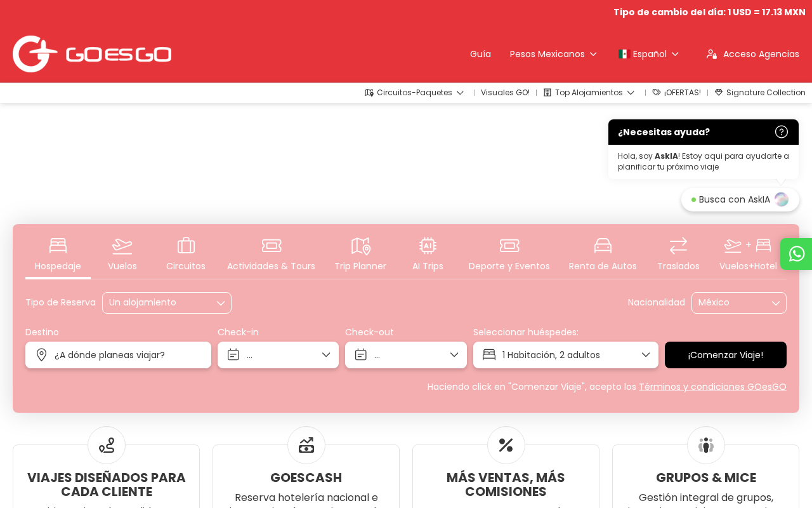Open the Guía link
This screenshot has height=508, width=812.
(480, 54)
